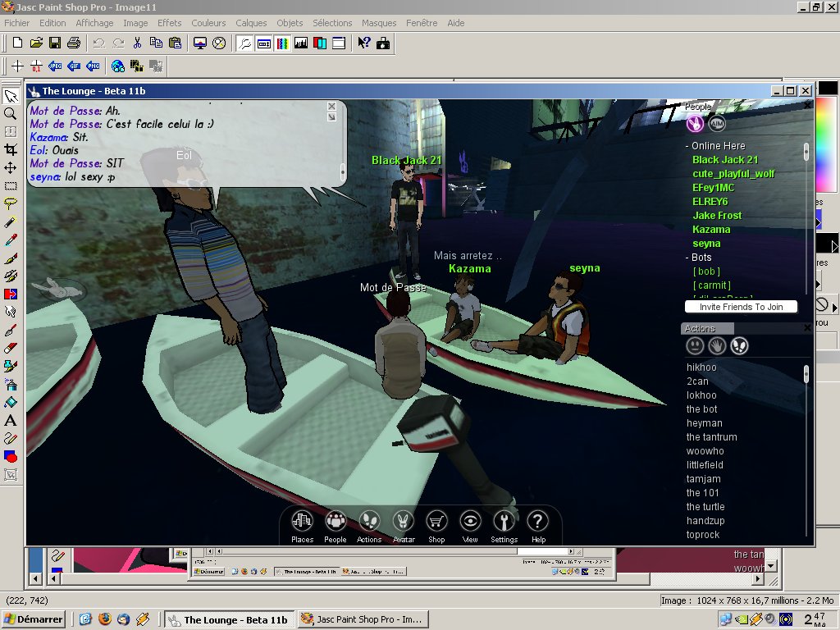Select the Eraser tool

(x=10, y=348)
